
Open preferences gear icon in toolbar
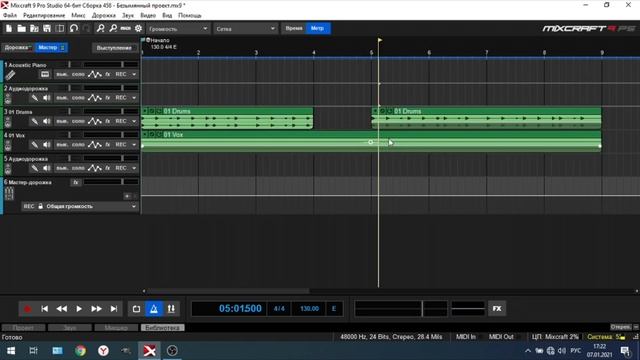point(138,29)
